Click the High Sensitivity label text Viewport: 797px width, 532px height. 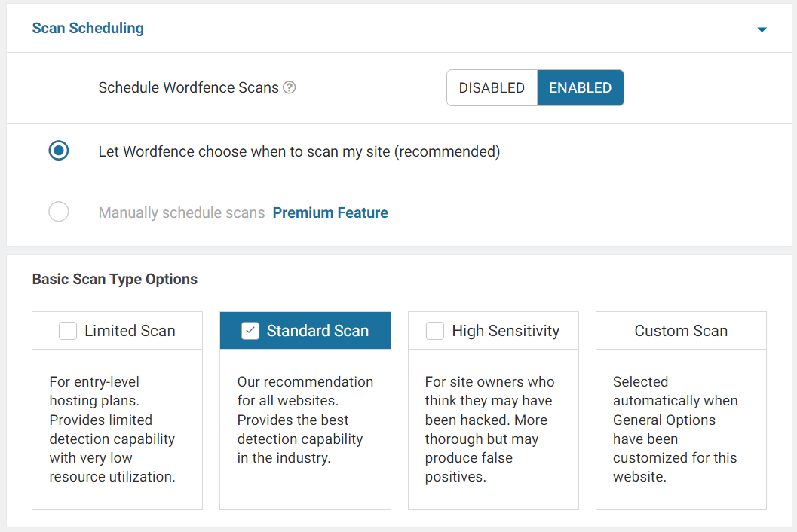505,331
